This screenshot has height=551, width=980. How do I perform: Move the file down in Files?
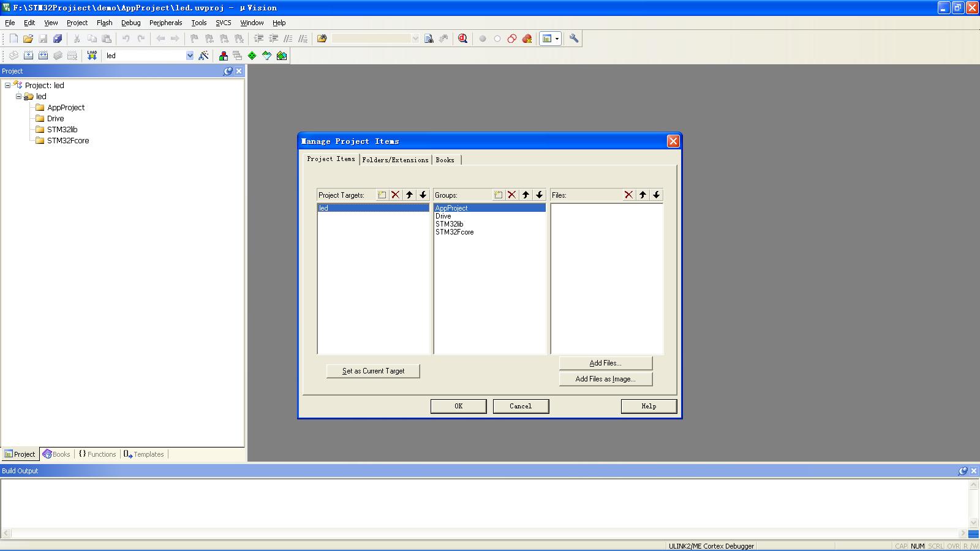(657, 195)
